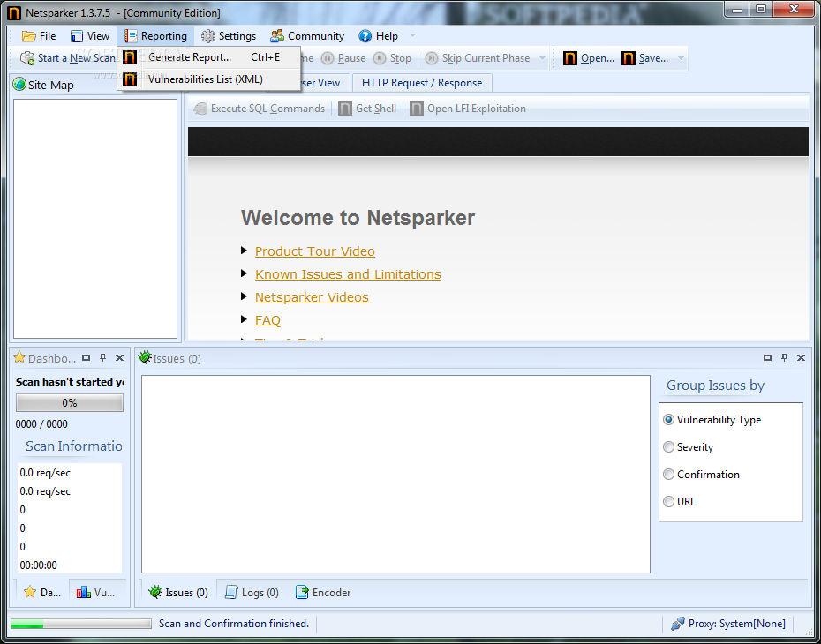Screen dimensions: 821x644
Task: Expand the menu bar overflow arrow
Action: [x=412, y=35]
